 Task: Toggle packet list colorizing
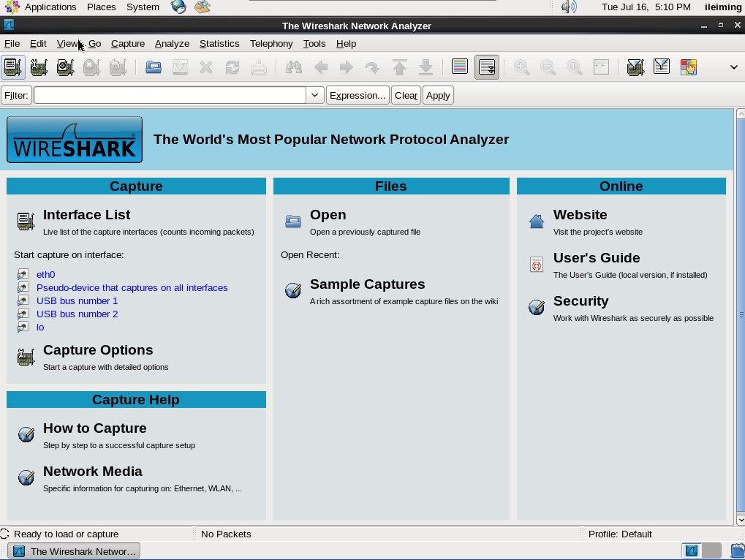point(459,67)
